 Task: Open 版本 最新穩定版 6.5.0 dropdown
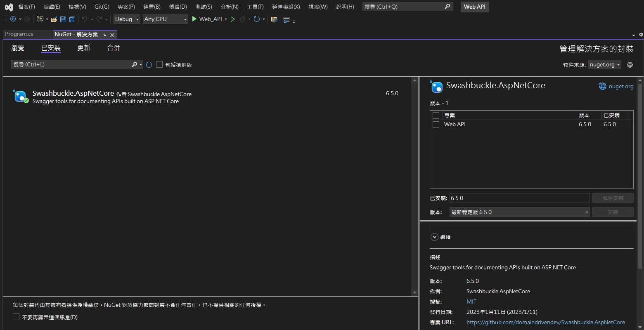(520, 212)
